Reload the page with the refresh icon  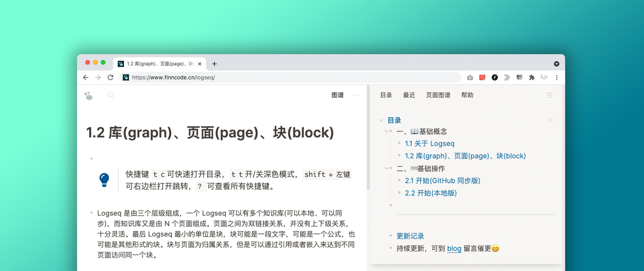110,78
